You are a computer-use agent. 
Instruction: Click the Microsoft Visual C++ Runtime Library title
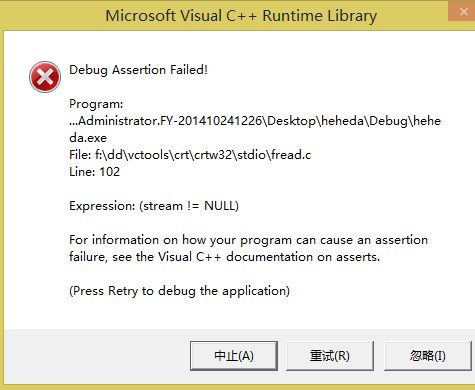pos(241,16)
